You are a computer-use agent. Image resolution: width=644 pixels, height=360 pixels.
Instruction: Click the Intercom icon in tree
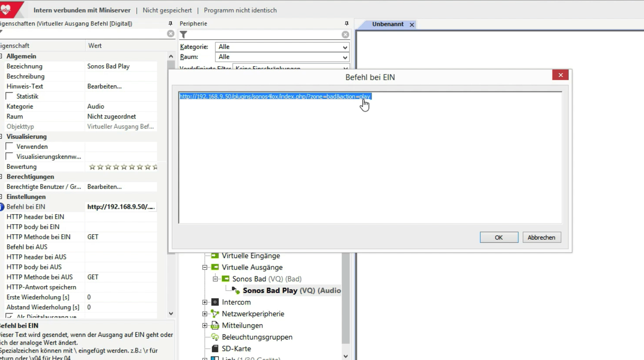pos(215,302)
